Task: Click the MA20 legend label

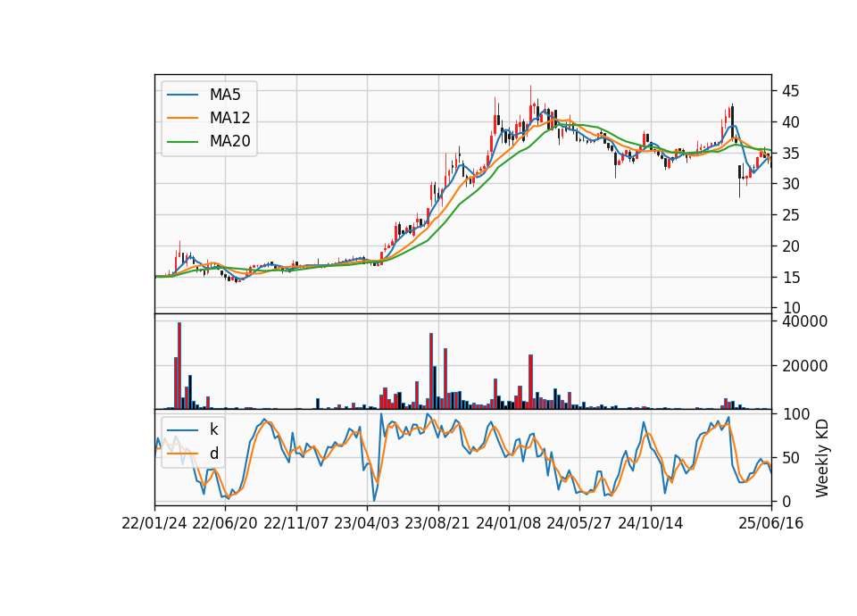Action: click(x=229, y=142)
